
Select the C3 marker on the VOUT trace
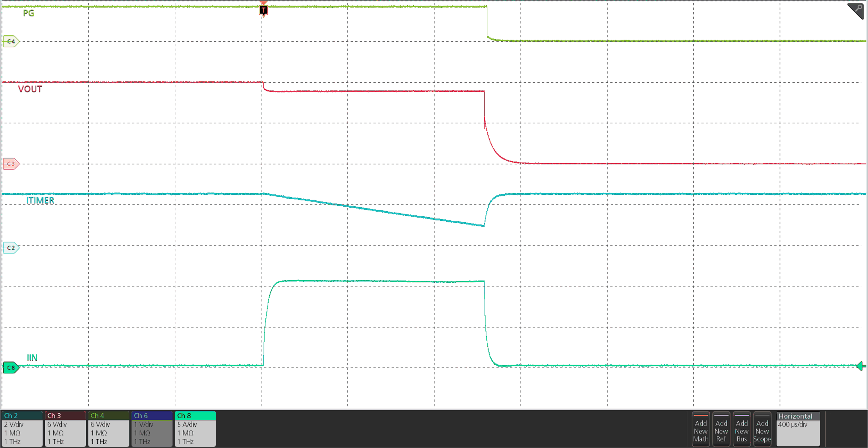tap(11, 164)
